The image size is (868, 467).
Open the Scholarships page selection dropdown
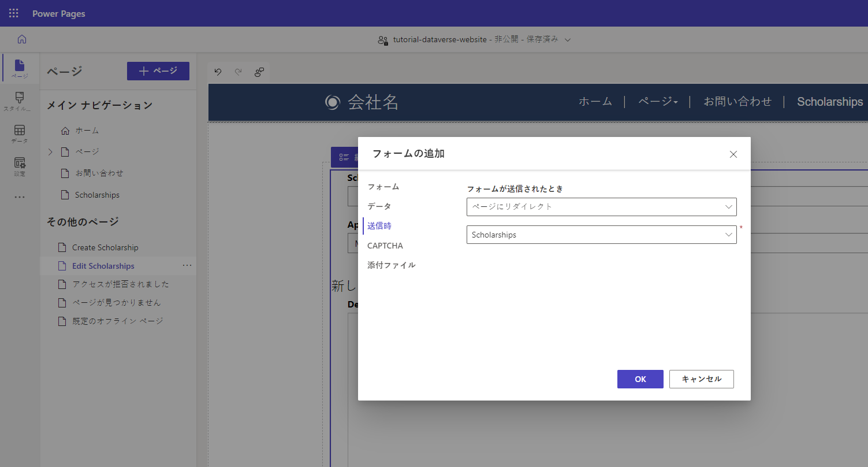click(x=602, y=234)
